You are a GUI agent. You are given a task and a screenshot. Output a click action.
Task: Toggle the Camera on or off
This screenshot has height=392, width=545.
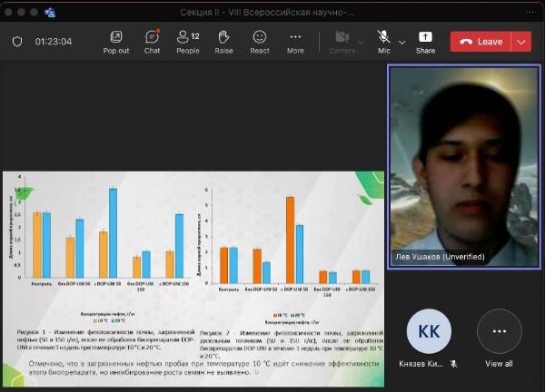342,41
